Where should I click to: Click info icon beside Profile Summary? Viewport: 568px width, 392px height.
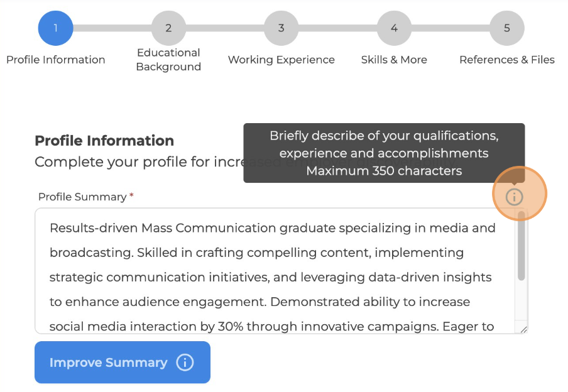click(x=514, y=197)
